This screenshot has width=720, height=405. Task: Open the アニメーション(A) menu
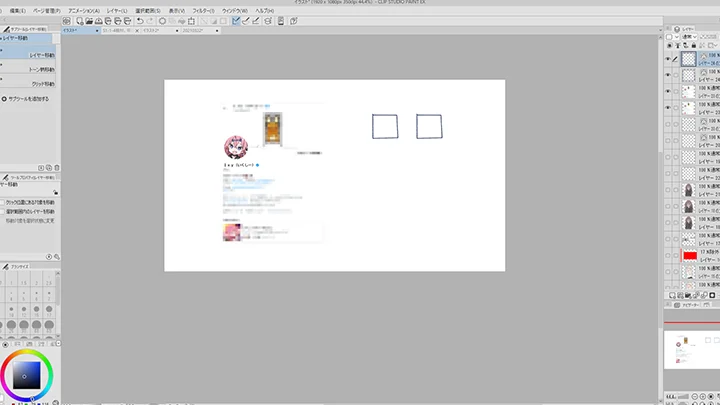click(84, 11)
